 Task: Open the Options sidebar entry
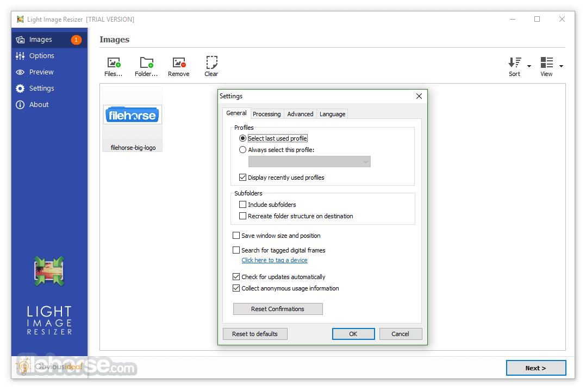click(49, 56)
